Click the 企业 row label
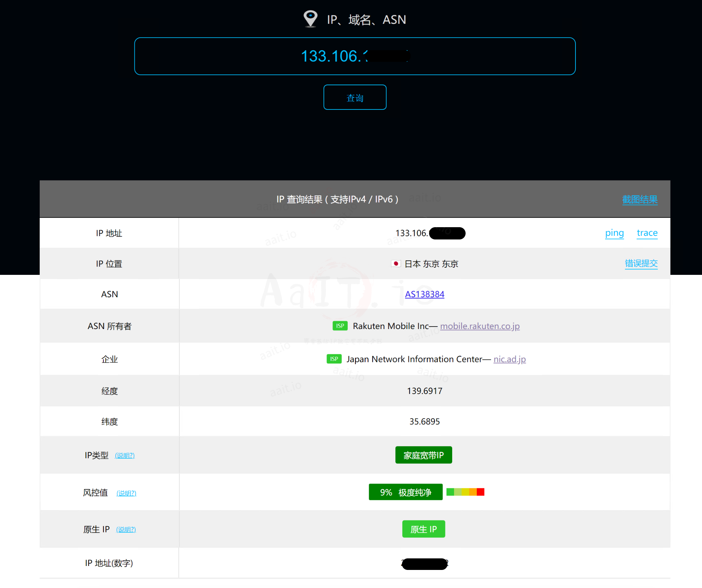This screenshot has height=588, width=702. click(110, 359)
